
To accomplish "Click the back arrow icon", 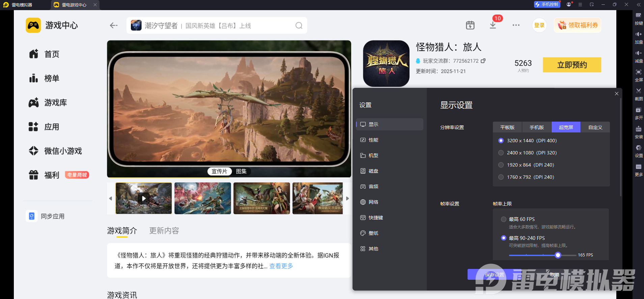I will (x=114, y=26).
